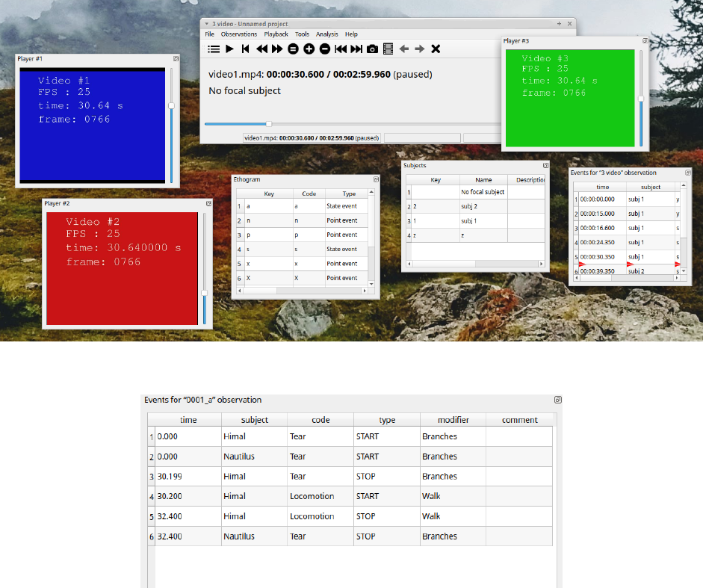Open the Playback menu
This screenshot has height=588, width=703.
pos(276,34)
